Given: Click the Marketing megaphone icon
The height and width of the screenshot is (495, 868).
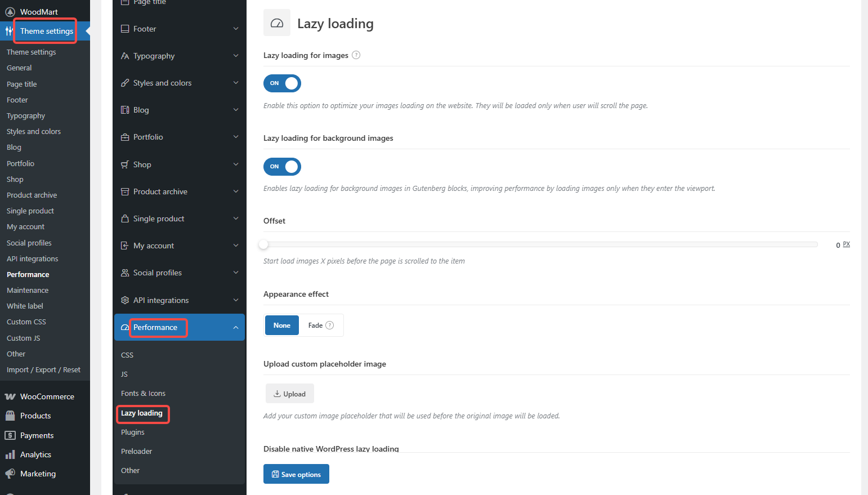Looking at the screenshot, I should point(10,474).
